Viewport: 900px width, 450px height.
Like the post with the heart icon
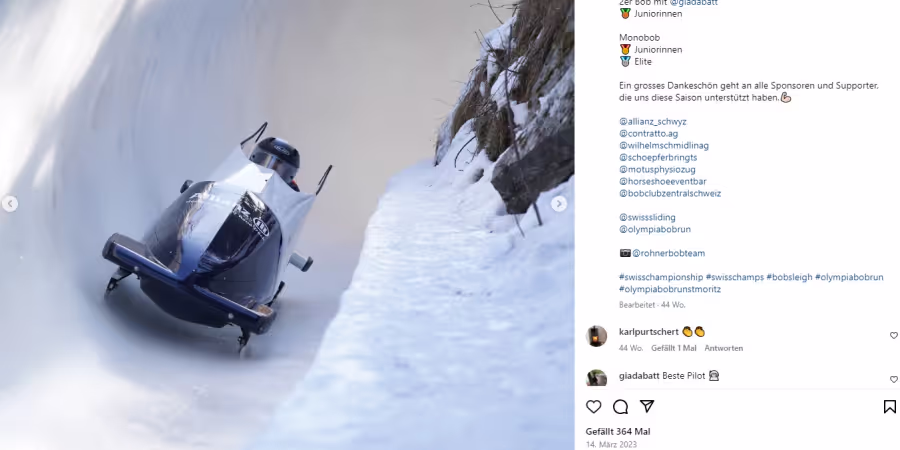point(593,406)
